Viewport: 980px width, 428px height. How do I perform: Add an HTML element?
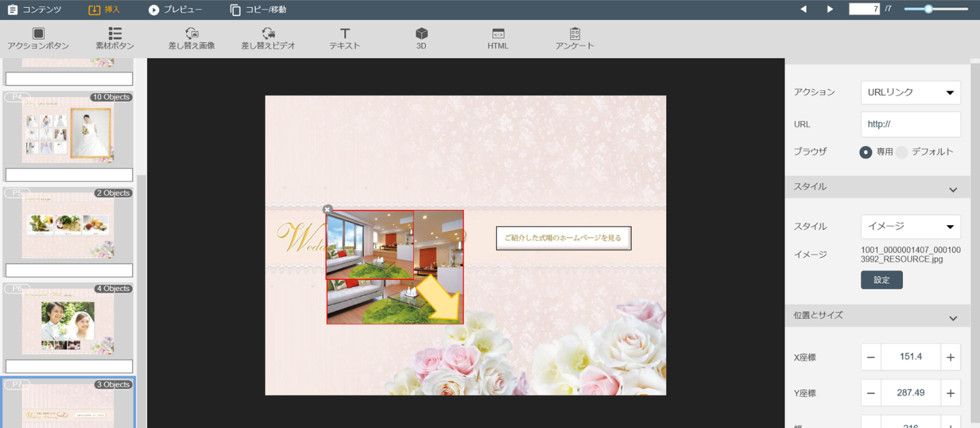click(x=498, y=34)
